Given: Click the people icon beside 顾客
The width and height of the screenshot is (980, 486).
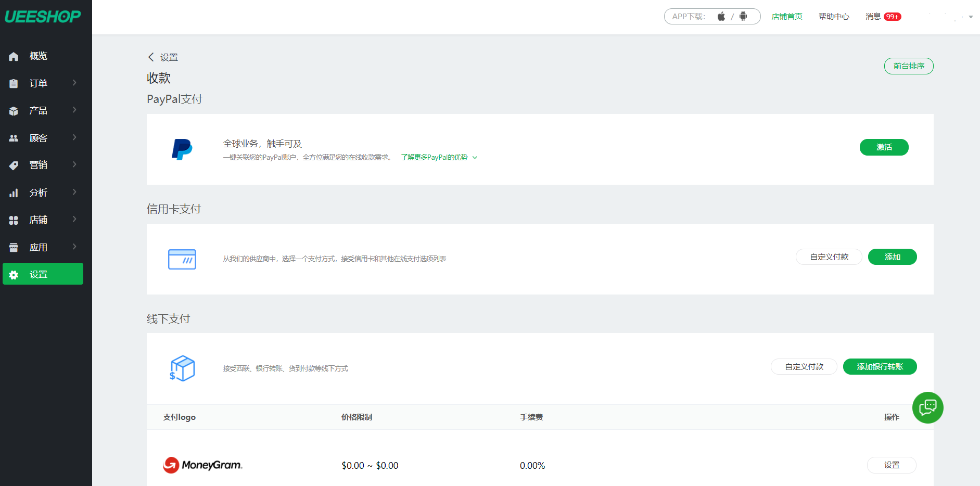Looking at the screenshot, I should tap(14, 138).
